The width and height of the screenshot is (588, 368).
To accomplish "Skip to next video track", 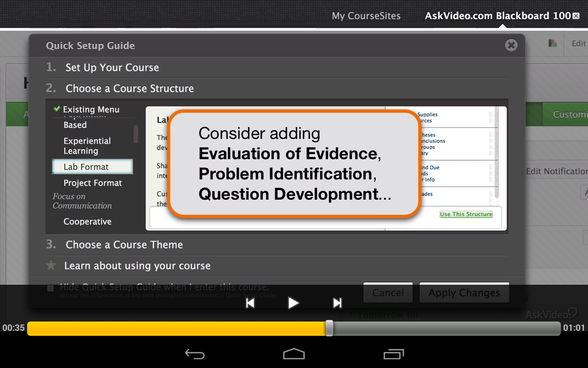I will pyautogui.click(x=337, y=303).
